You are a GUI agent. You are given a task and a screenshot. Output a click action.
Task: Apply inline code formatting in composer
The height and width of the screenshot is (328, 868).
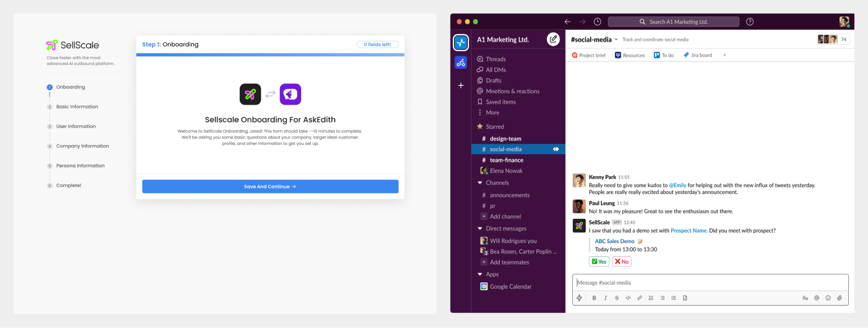click(x=628, y=298)
